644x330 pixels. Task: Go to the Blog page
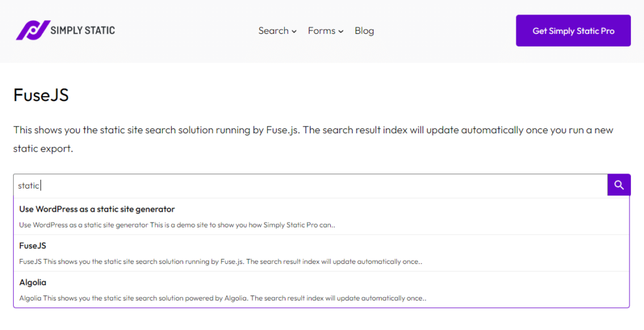(x=364, y=31)
